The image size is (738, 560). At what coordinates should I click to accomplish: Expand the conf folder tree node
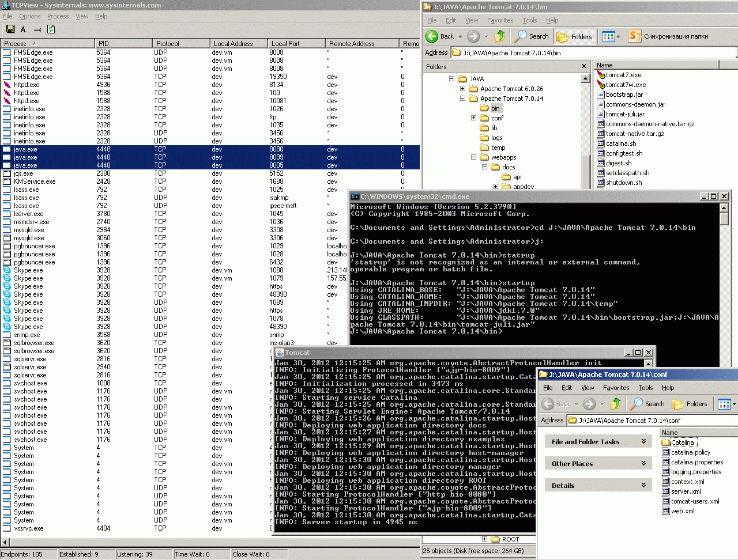[x=473, y=118]
